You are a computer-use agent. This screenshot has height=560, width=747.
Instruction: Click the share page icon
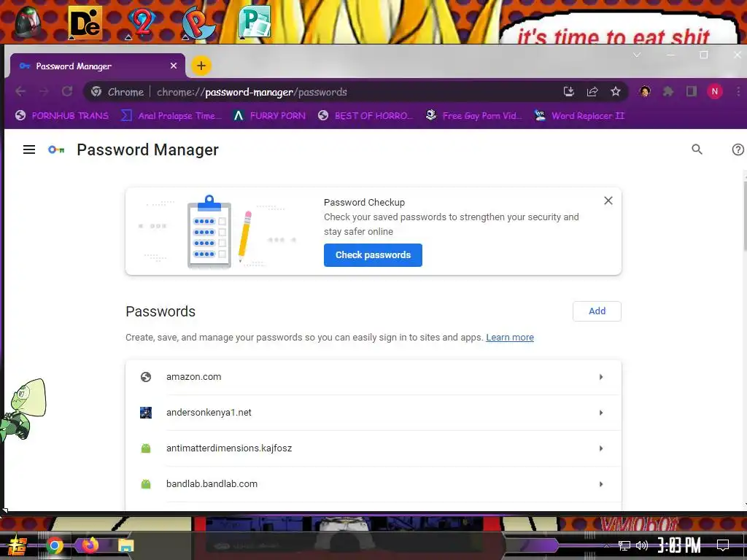click(x=592, y=91)
